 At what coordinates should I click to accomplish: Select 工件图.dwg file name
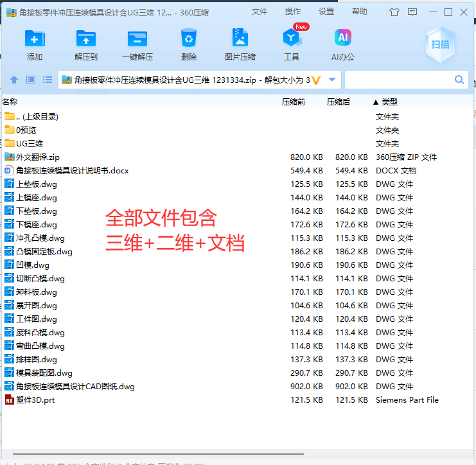point(37,319)
